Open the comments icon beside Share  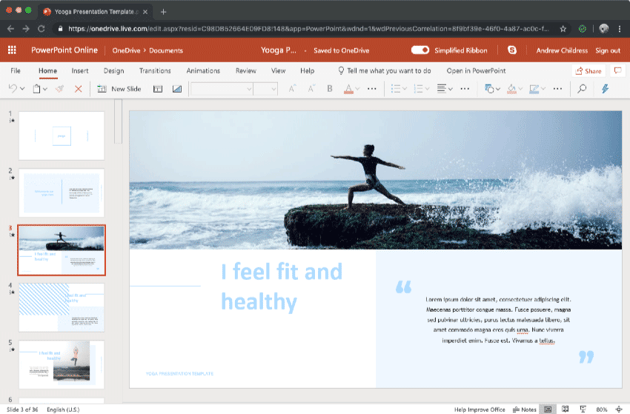pos(617,71)
